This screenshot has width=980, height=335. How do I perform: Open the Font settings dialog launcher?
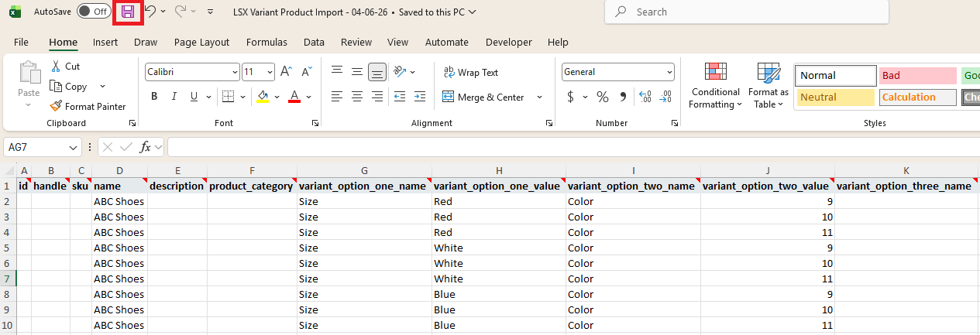click(x=315, y=123)
